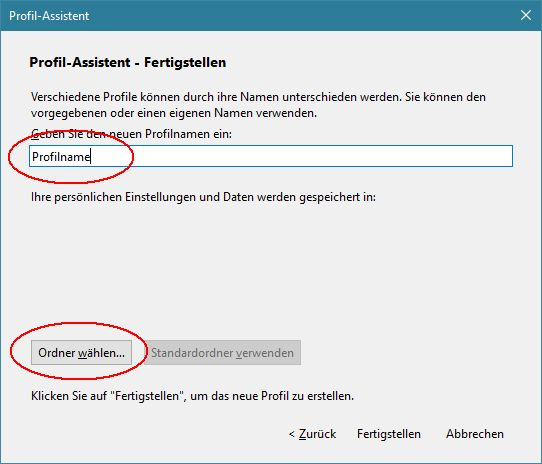
Task: Click the 'Profil-Assistent' window title text
Action: point(49,16)
